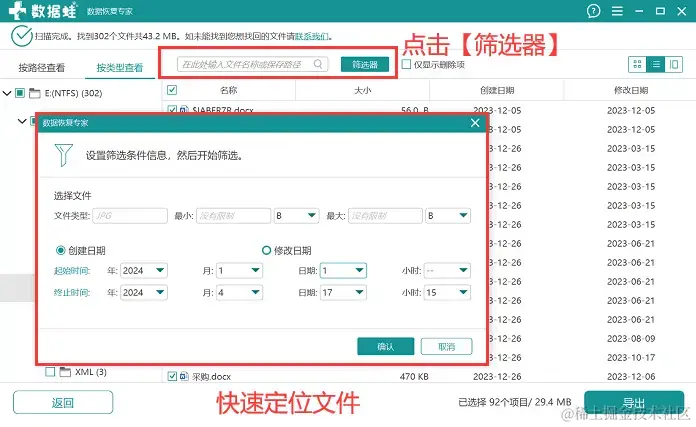Click the XML folder icon
The image size is (696, 427).
tap(65, 372)
